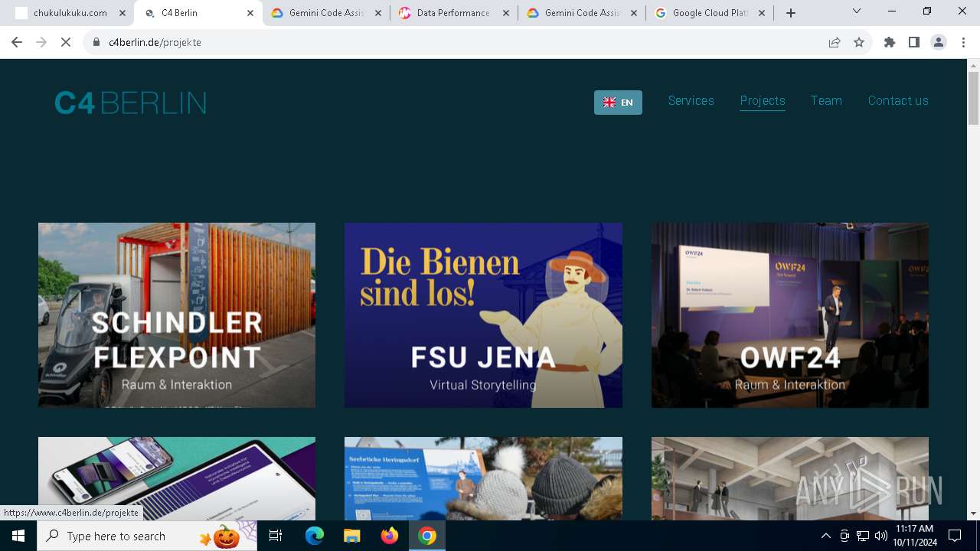
Task: Click the C4 BERLIN logo
Action: tap(130, 103)
